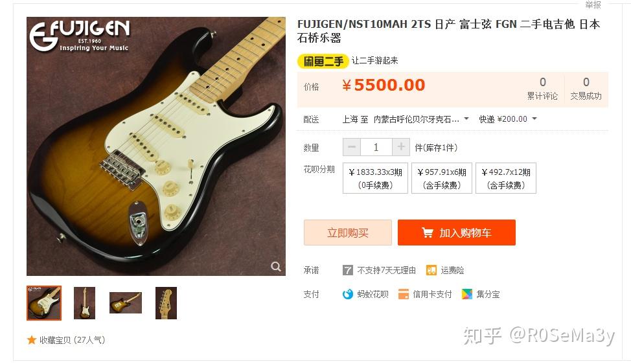Click the 蚂蚁花呗 blue payment icon

tap(348, 295)
